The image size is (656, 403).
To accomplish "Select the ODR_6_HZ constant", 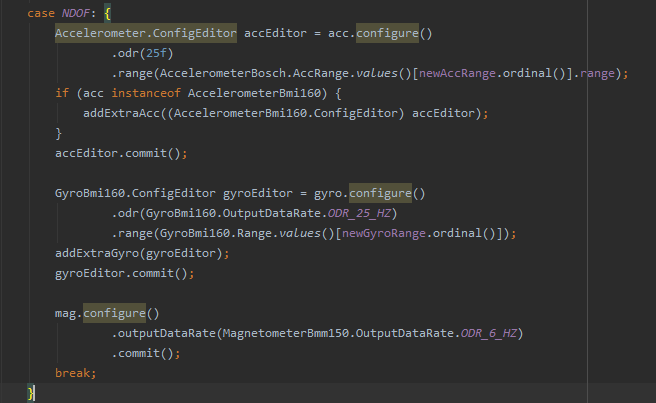I will click(x=489, y=333).
